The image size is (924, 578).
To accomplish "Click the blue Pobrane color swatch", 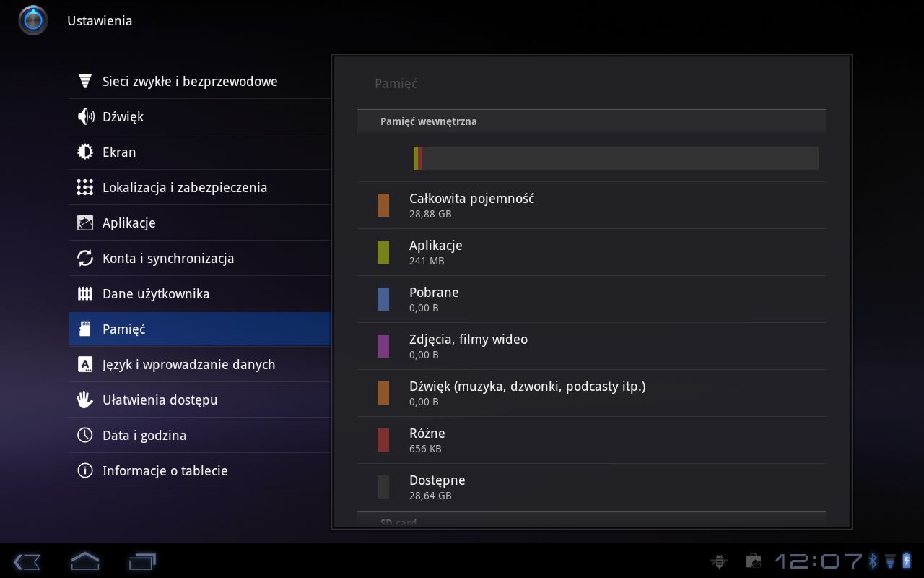I will click(x=383, y=299).
